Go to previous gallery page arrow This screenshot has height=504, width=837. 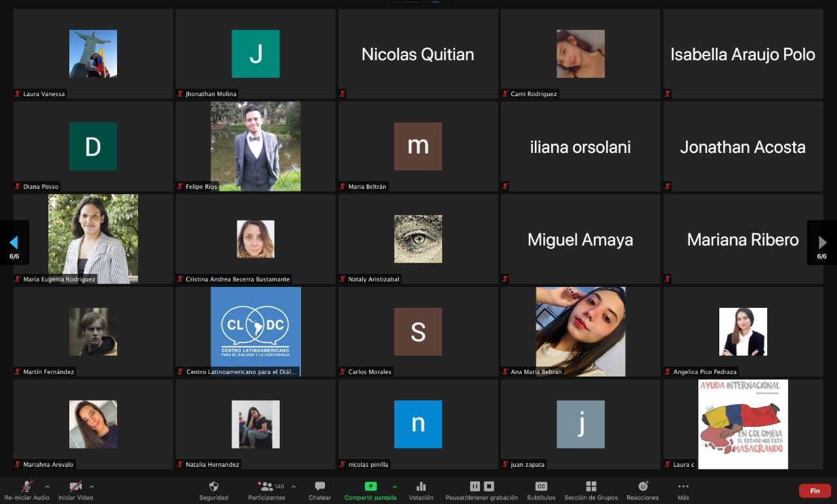pyautogui.click(x=14, y=243)
